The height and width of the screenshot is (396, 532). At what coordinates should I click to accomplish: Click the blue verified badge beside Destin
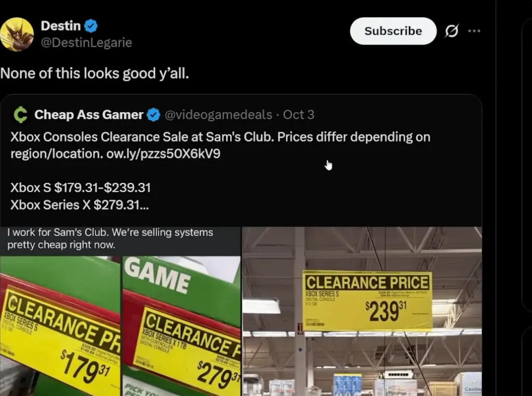click(x=91, y=26)
